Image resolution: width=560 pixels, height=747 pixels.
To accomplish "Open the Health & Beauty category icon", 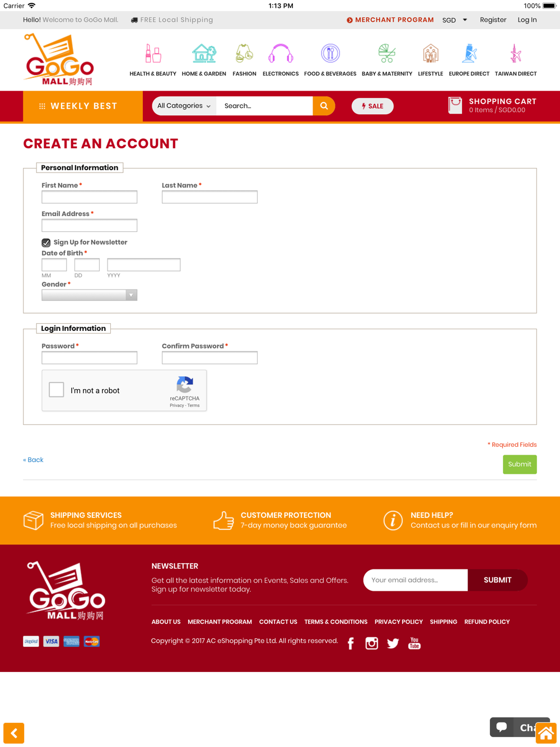I will pos(153,54).
